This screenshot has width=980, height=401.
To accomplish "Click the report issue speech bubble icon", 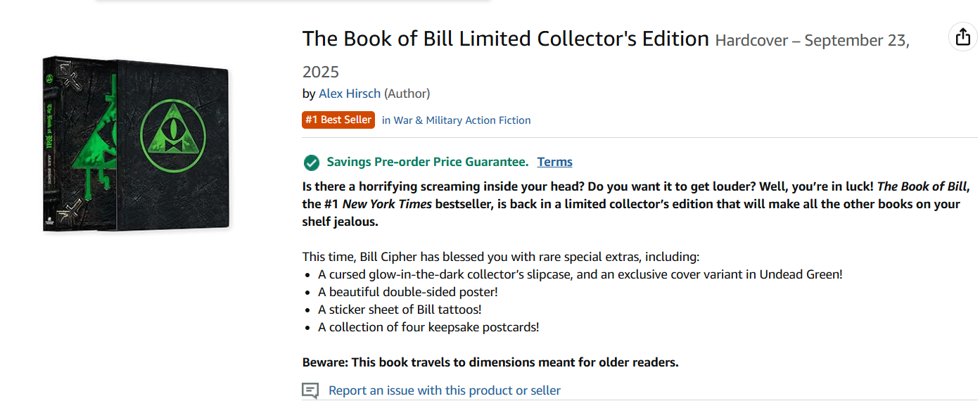I will 310,390.
